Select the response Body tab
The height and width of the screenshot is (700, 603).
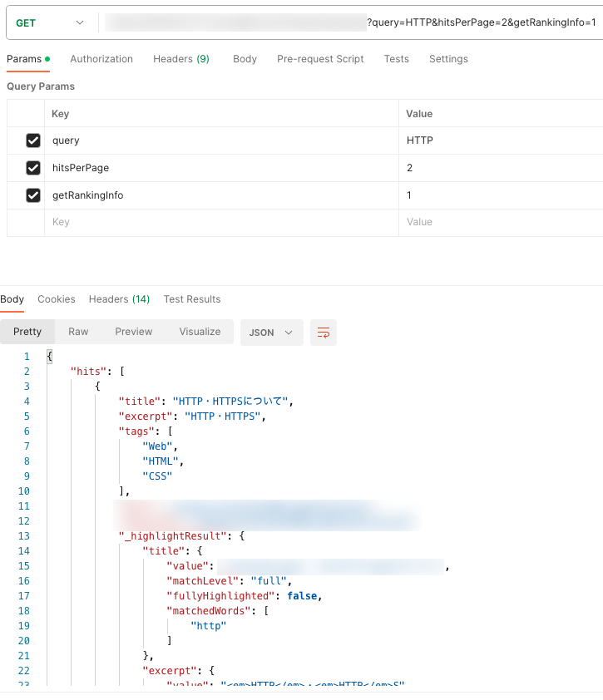[12, 299]
